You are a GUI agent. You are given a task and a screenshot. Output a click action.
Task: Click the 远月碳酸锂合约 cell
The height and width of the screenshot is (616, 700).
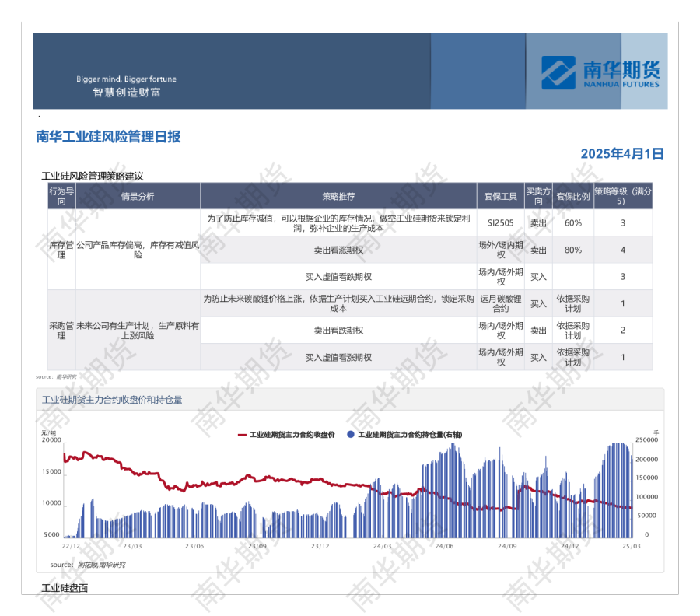point(500,303)
